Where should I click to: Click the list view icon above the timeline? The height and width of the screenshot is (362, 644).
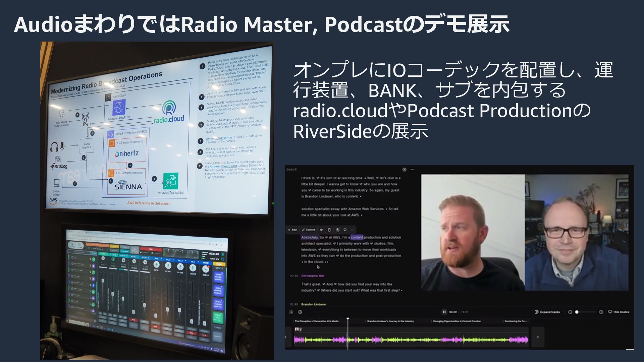coord(291,312)
